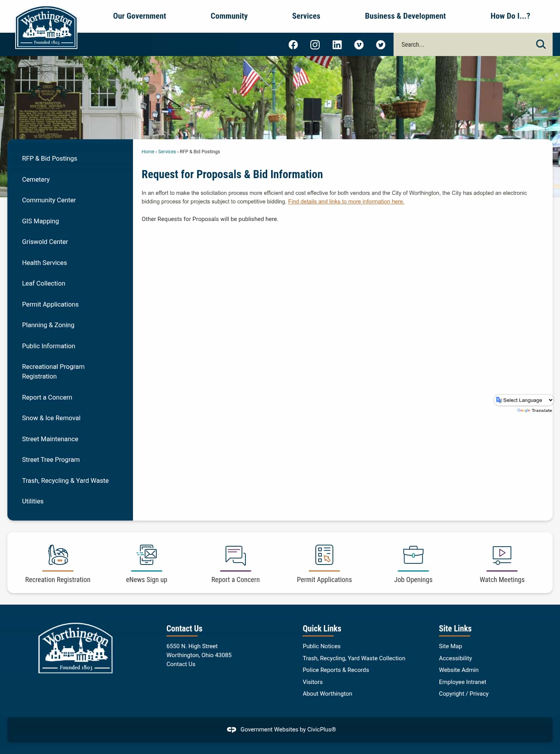560x754 pixels.
Task: Click the Recreation Registration sports icon
Action: [58, 555]
